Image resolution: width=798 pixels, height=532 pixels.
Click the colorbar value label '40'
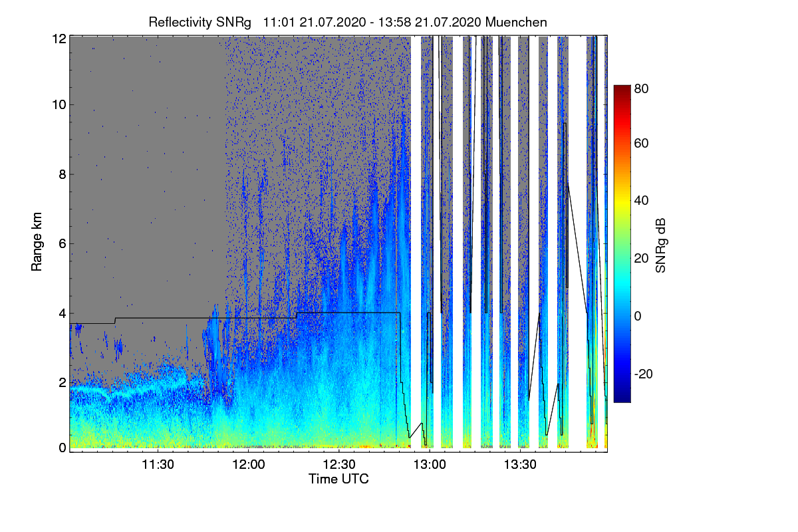pos(642,200)
